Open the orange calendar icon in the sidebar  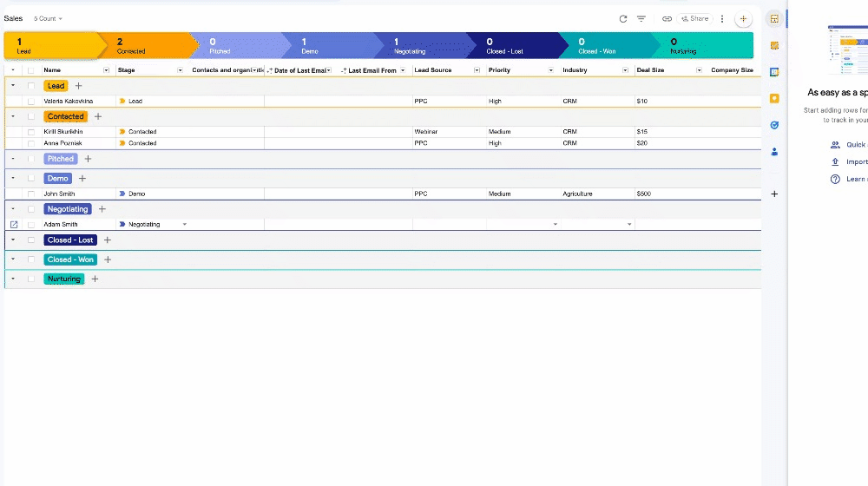(x=774, y=45)
